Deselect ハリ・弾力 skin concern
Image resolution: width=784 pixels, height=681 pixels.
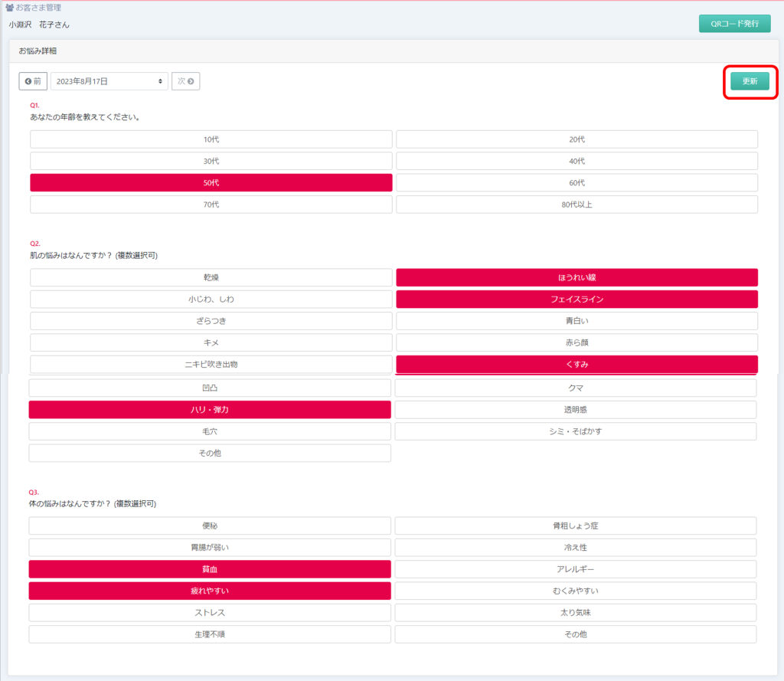[x=210, y=410]
